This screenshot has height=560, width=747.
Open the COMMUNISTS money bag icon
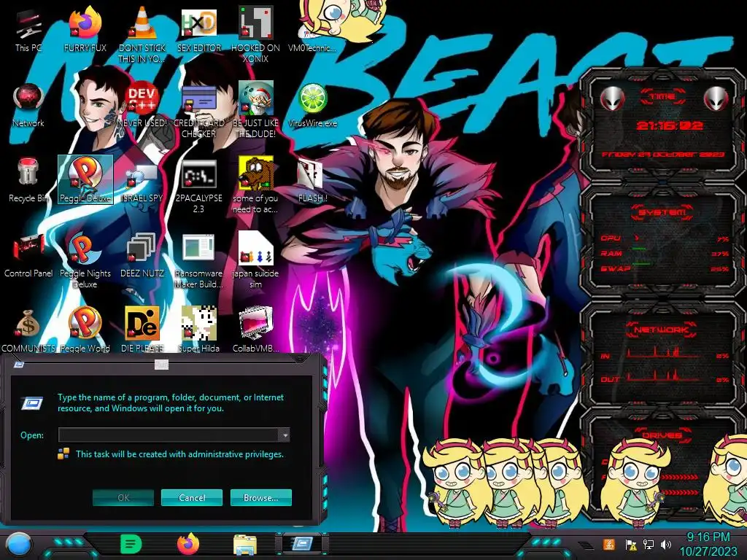pyautogui.click(x=28, y=330)
